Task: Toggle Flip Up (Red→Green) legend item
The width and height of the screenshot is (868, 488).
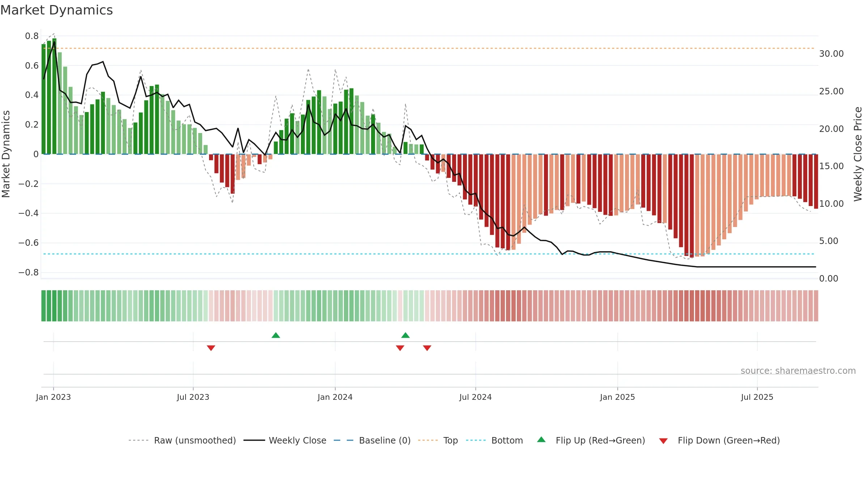Action: point(591,440)
